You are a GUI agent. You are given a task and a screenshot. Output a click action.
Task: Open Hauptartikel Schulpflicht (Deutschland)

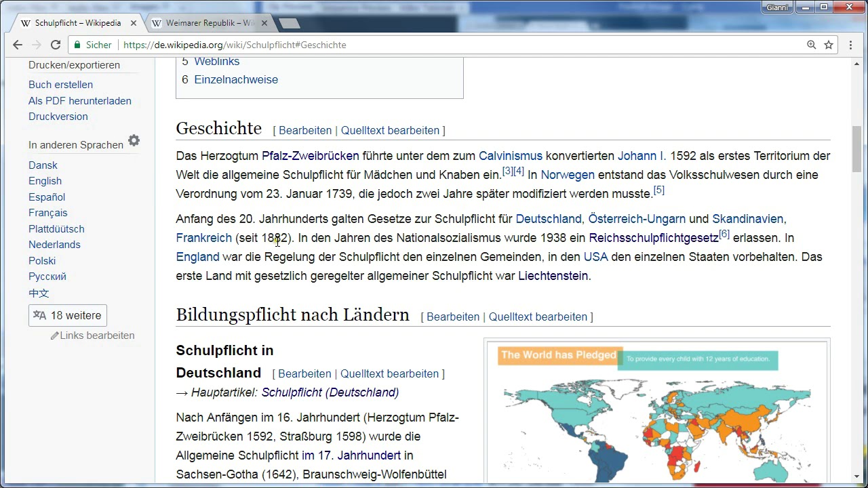[330, 392]
